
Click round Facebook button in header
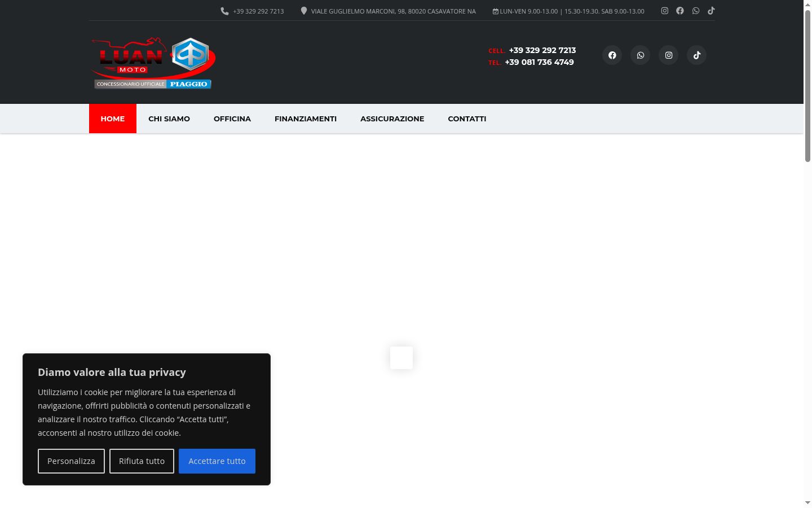(x=612, y=55)
